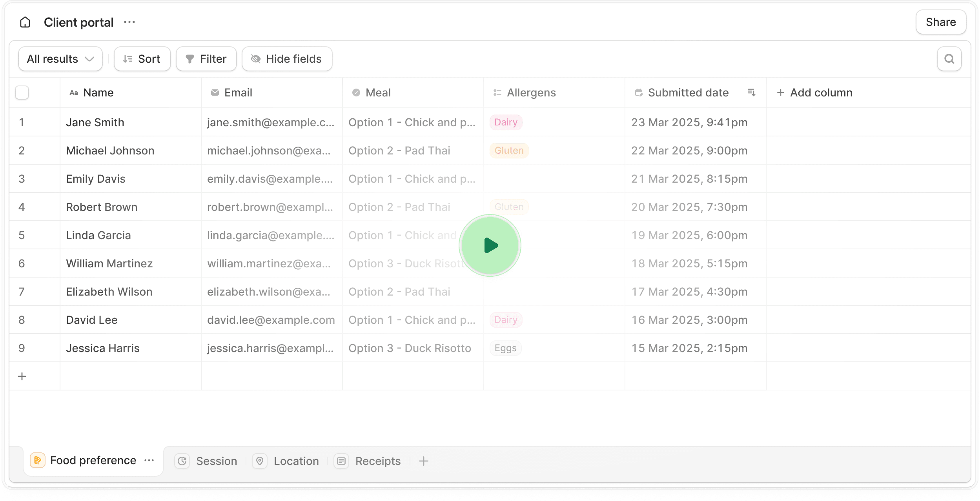
Task: Enable the Dairy allergen tag on Jane Smith's row
Action: [x=505, y=122]
